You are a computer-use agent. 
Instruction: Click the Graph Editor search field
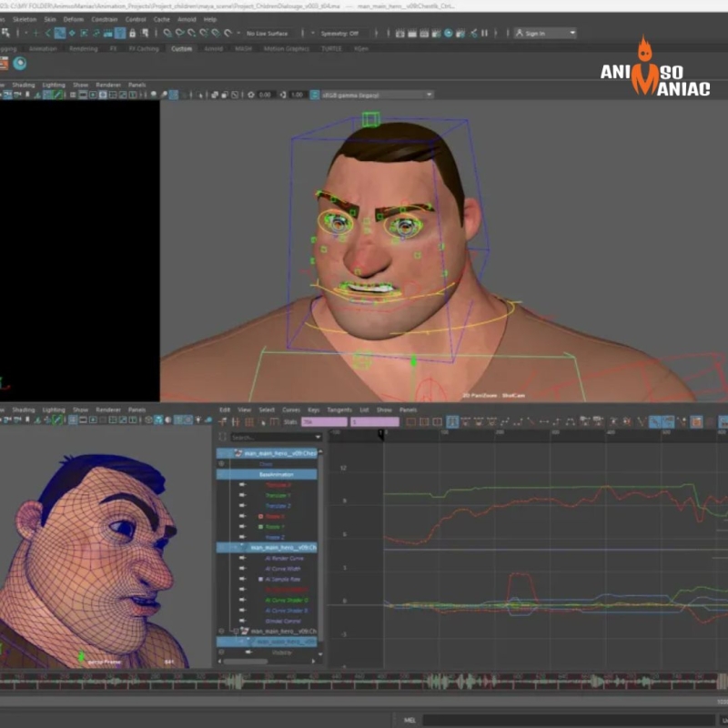[273, 438]
